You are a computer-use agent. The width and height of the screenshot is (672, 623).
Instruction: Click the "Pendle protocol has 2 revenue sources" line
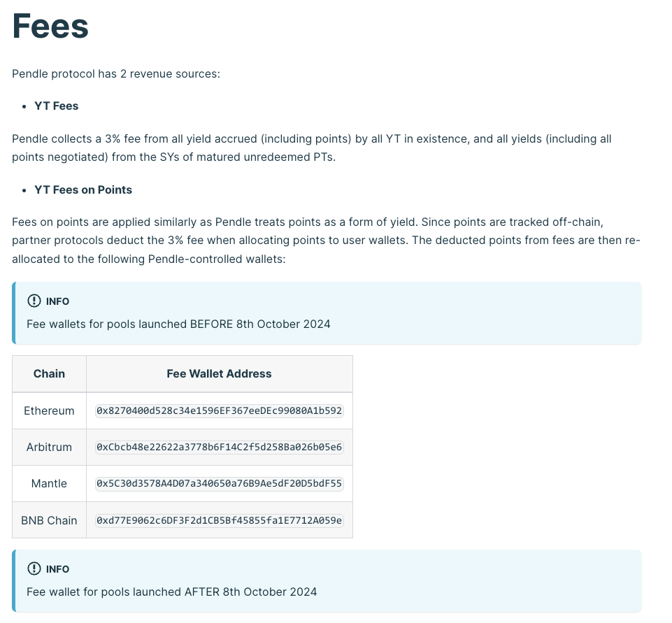(116, 73)
